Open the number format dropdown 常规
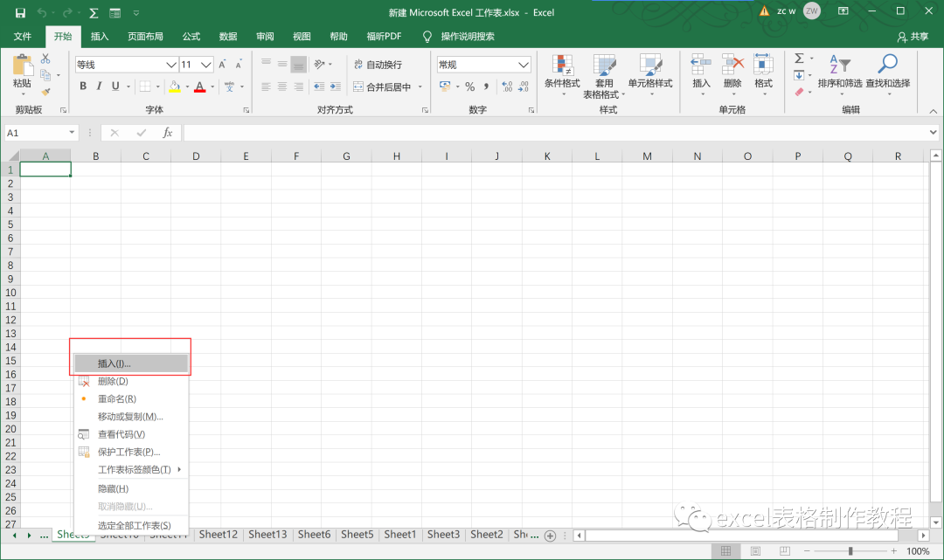Screen dimensions: 944x560 [x=524, y=65]
